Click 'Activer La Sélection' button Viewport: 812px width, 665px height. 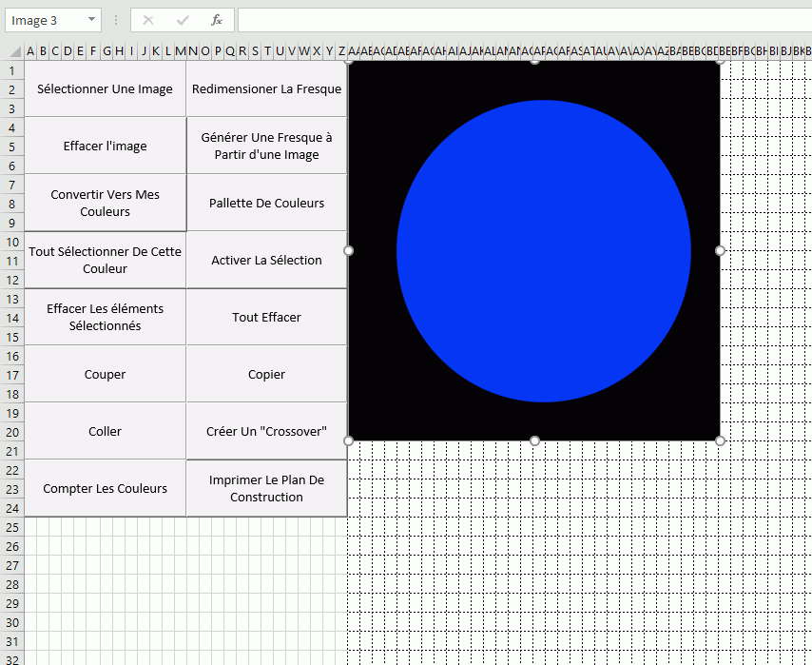click(266, 260)
